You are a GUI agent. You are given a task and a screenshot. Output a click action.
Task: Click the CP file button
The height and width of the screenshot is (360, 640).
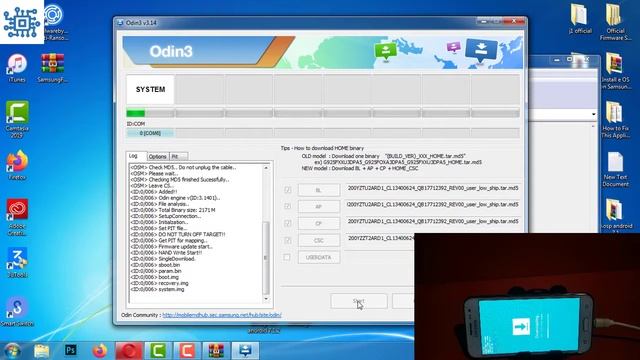point(318,223)
